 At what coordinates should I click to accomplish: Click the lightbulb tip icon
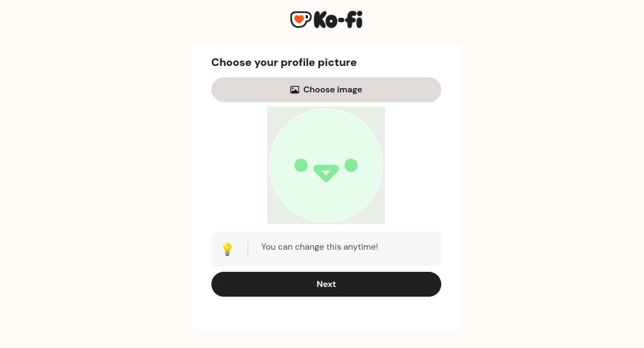pyautogui.click(x=227, y=249)
